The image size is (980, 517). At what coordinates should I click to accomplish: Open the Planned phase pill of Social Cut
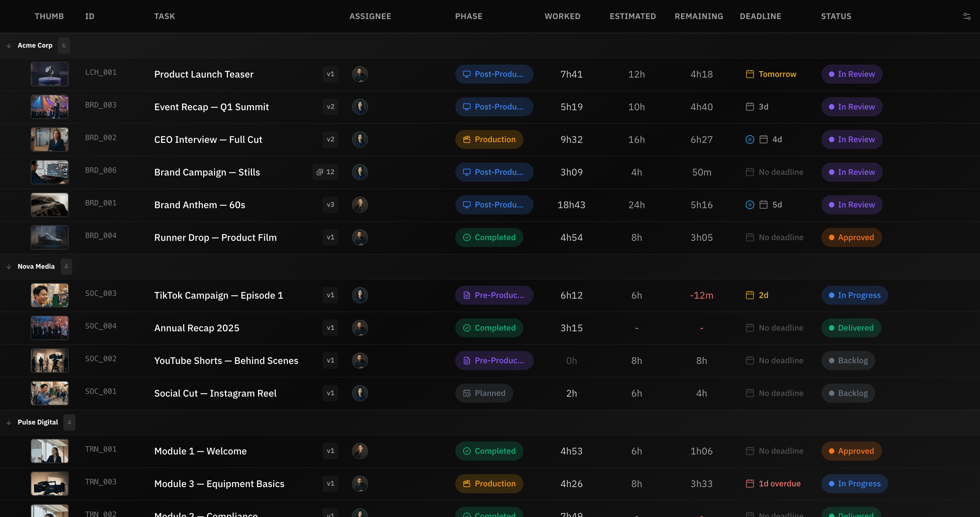(484, 393)
